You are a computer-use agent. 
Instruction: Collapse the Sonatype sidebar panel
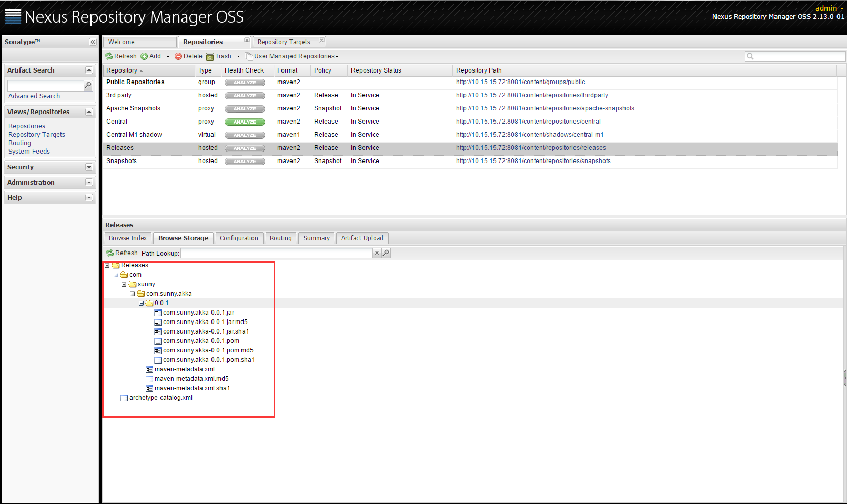click(x=93, y=42)
